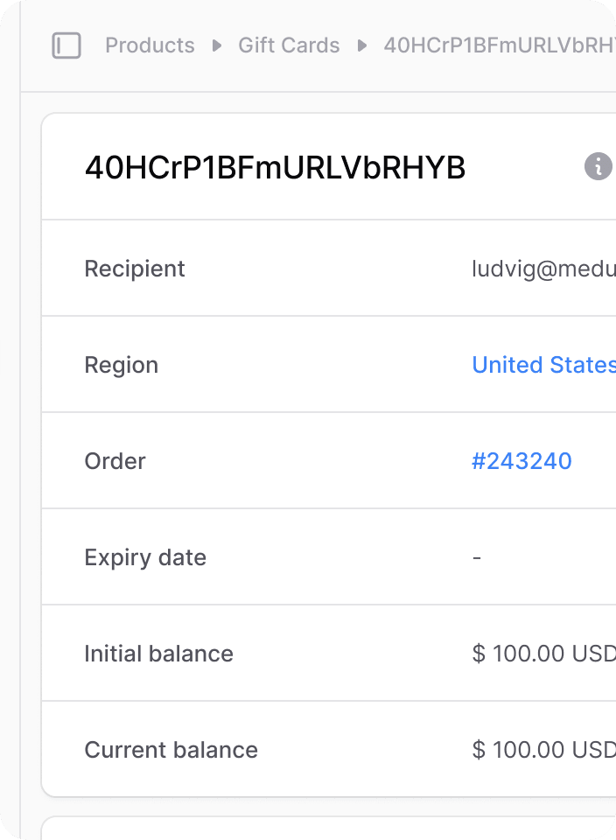The width and height of the screenshot is (616, 840).
Task: Open order #243240
Action: pos(522,461)
